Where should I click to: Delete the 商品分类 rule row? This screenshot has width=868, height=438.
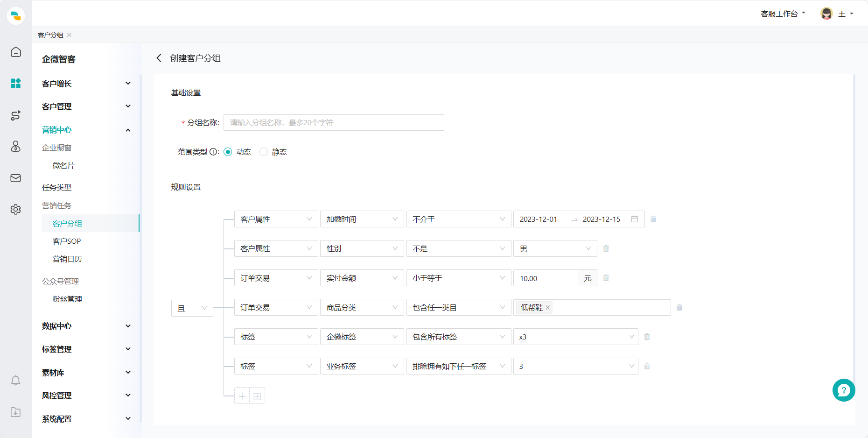click(679, 307)
